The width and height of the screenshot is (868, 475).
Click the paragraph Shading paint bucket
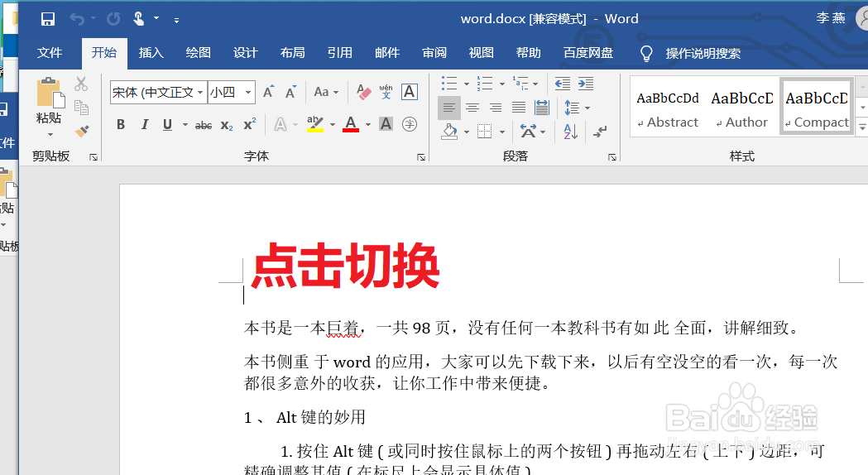[x=449, y=132]
